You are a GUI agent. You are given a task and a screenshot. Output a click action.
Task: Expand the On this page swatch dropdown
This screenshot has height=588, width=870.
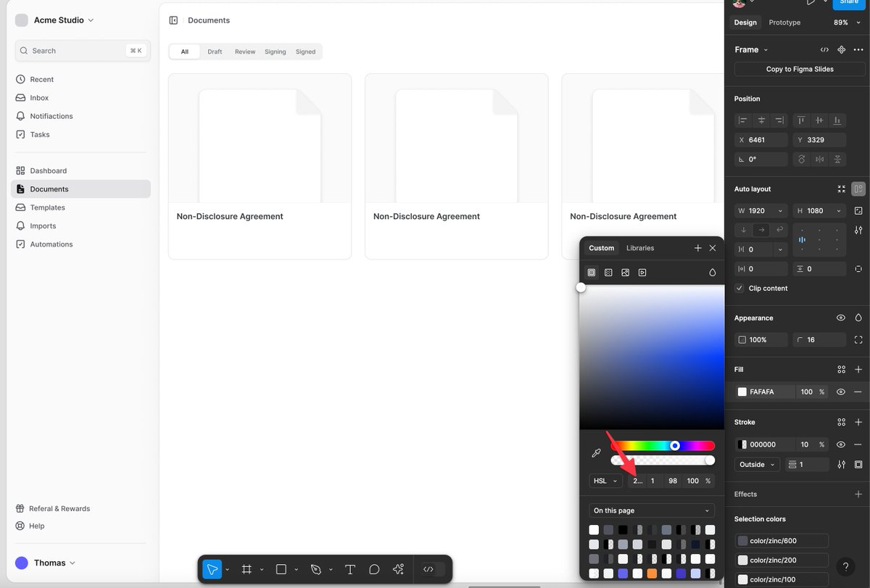click(651, 510)
